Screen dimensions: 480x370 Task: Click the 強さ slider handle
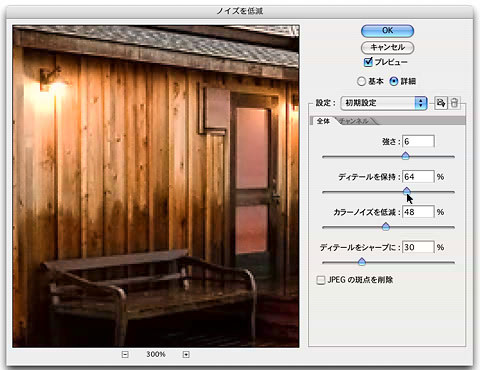[405, 156]
